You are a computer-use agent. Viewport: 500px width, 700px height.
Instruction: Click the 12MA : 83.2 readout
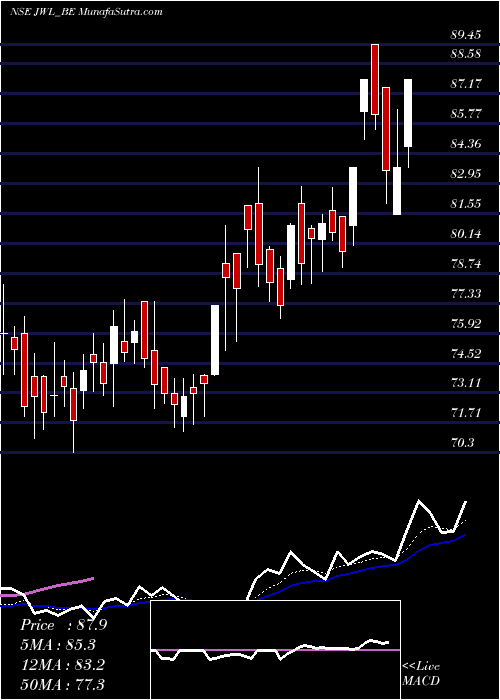tap(62, 665)
